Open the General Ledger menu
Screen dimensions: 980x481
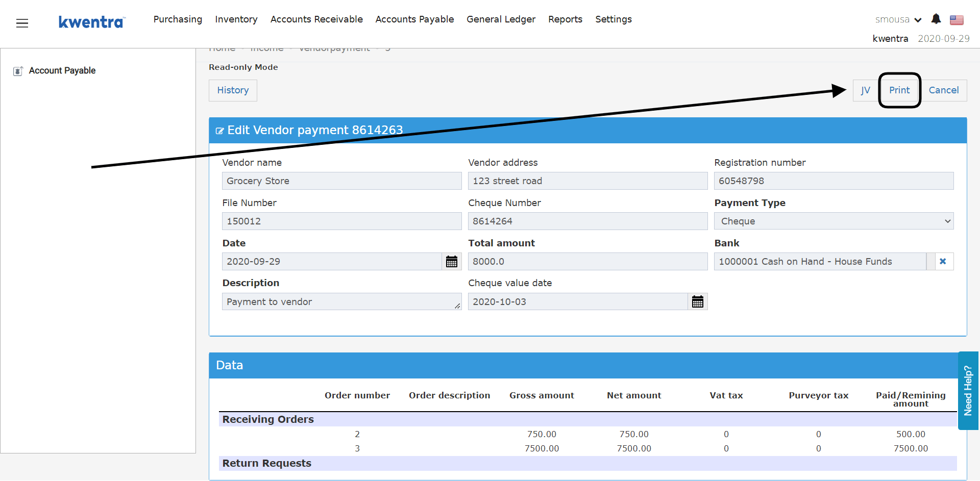[x=501, y=19]
